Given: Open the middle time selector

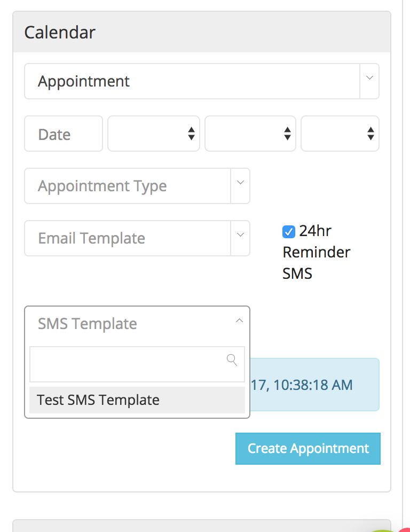Looking at the screenshot, I should coord(250,134).
